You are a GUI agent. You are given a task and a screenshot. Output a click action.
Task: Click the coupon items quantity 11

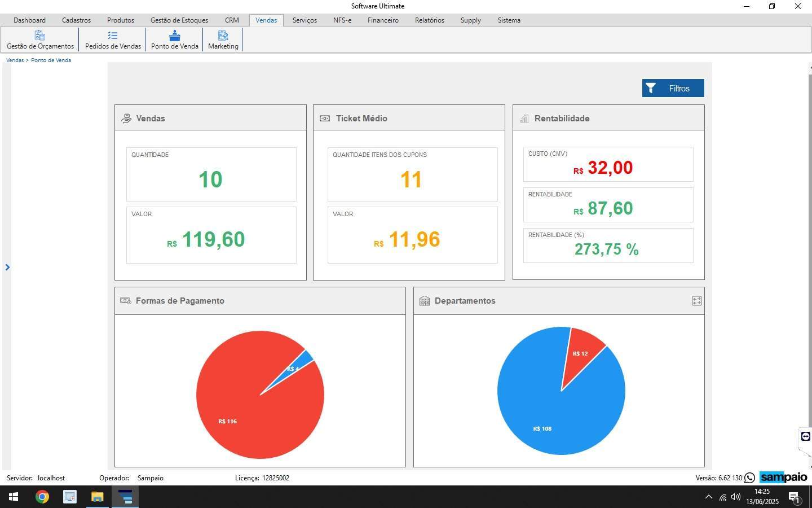coord(411,179)
